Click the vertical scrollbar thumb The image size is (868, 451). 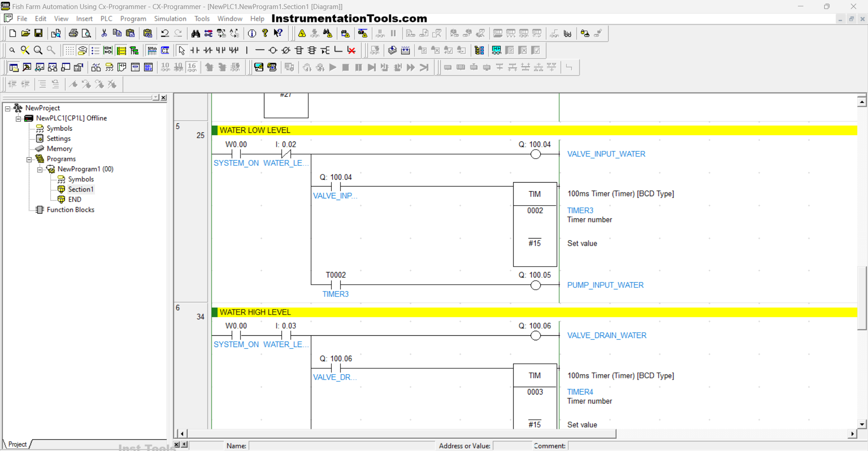[862, 298]
